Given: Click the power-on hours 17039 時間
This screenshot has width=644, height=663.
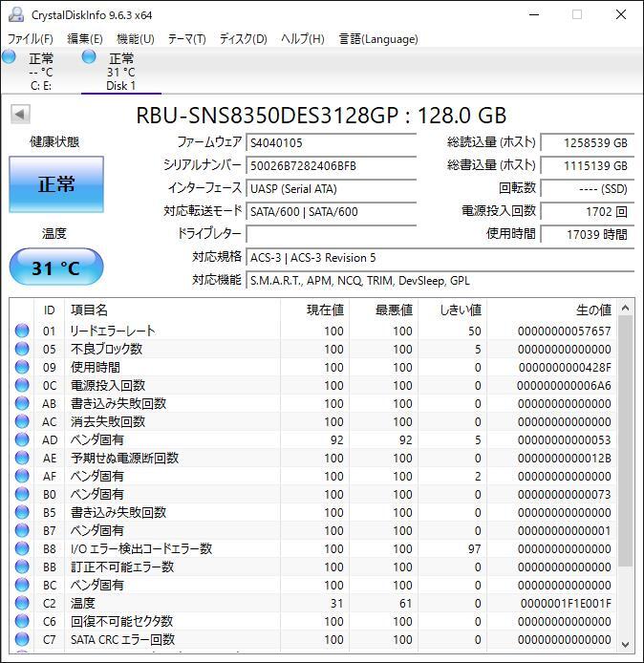Looking at the screenshot, I should click(588, 234).
